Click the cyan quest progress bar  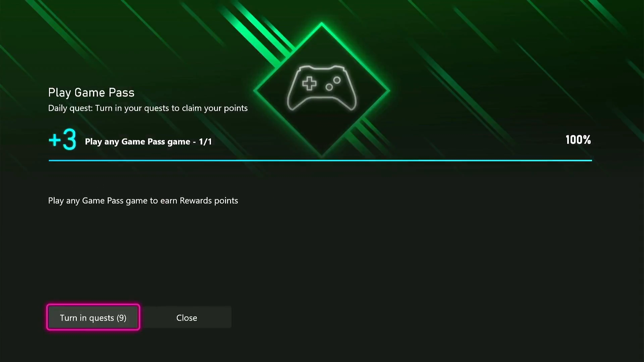click(320, 161)
